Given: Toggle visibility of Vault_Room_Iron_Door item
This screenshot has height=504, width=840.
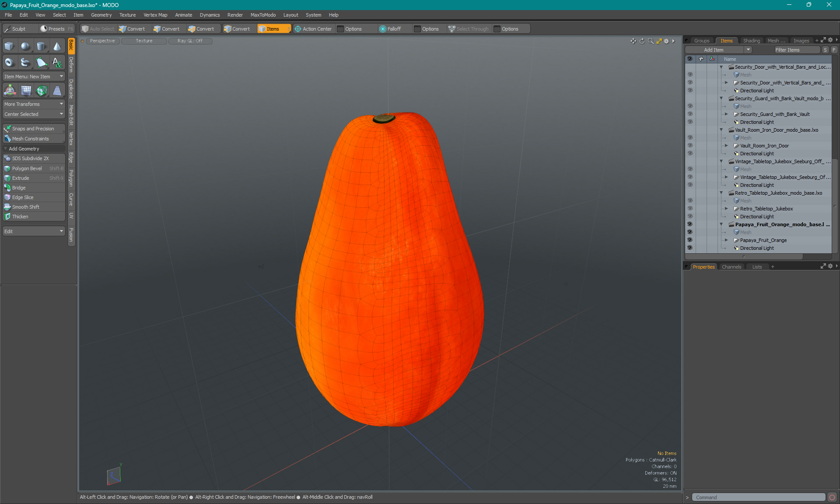Looking at the screenshot, I should [x=690, y=146].
